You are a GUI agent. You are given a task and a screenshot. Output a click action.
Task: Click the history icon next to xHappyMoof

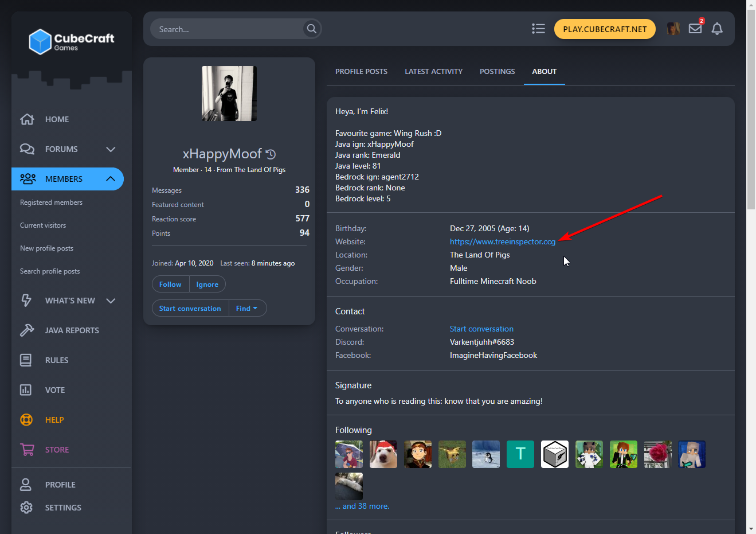click(271, 154)
